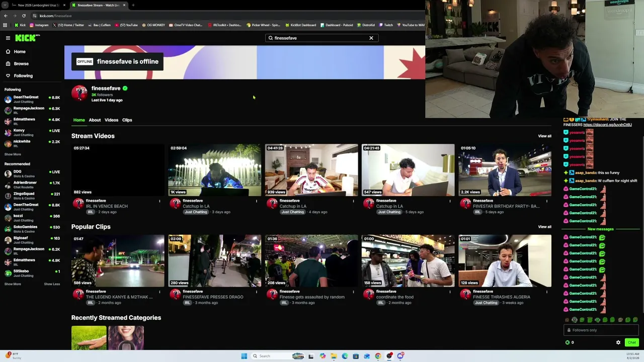Open options menu for FINESSE THRASHES ALGERIA clip
Screen dimensions: 644x362
(547, 292)
